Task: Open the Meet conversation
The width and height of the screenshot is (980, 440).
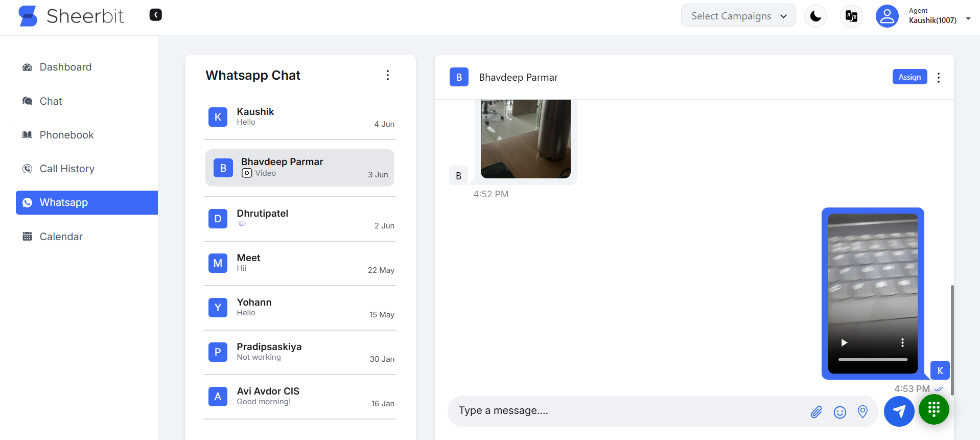Action: [x=300, y=263]
